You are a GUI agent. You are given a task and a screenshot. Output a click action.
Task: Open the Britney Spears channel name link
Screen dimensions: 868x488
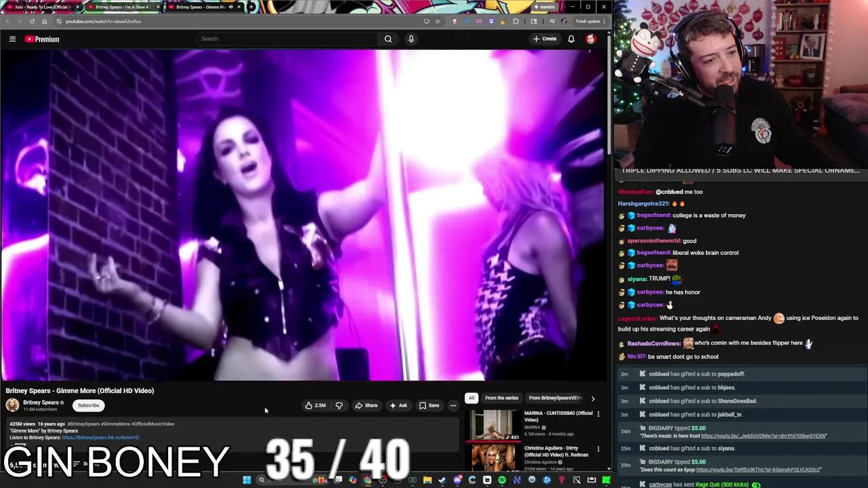click(41, 403)
